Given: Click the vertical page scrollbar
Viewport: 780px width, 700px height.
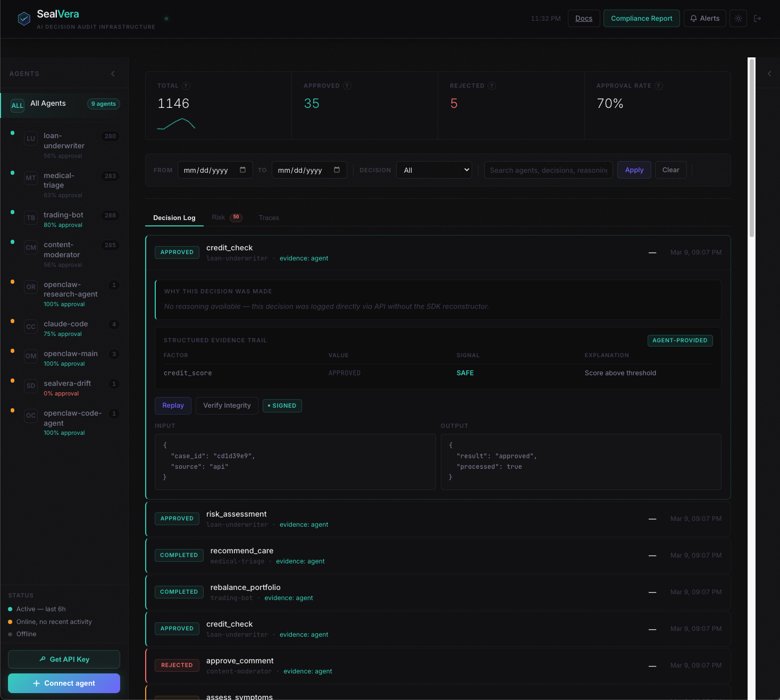Looking at the screenshot, I should click(x=751, y=149).
